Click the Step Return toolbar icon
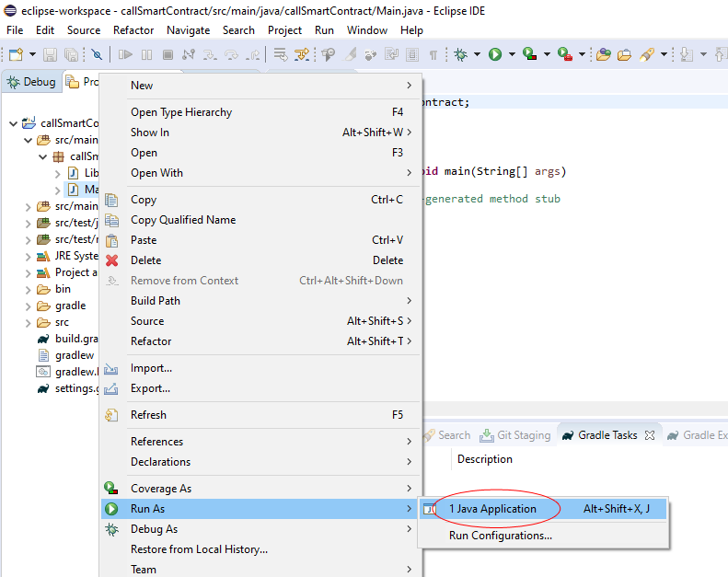The width and height of the screenshot is (728, 577). [x=252, y=54]
